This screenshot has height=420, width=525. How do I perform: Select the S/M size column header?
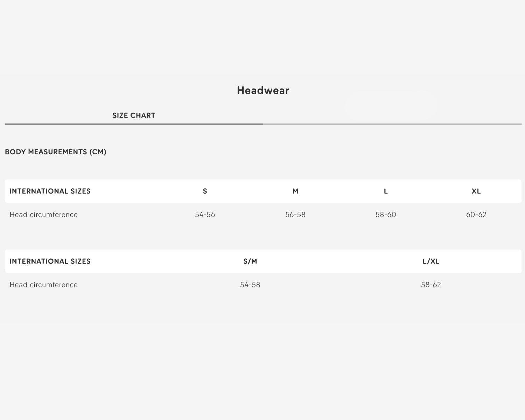pos(250,261)
